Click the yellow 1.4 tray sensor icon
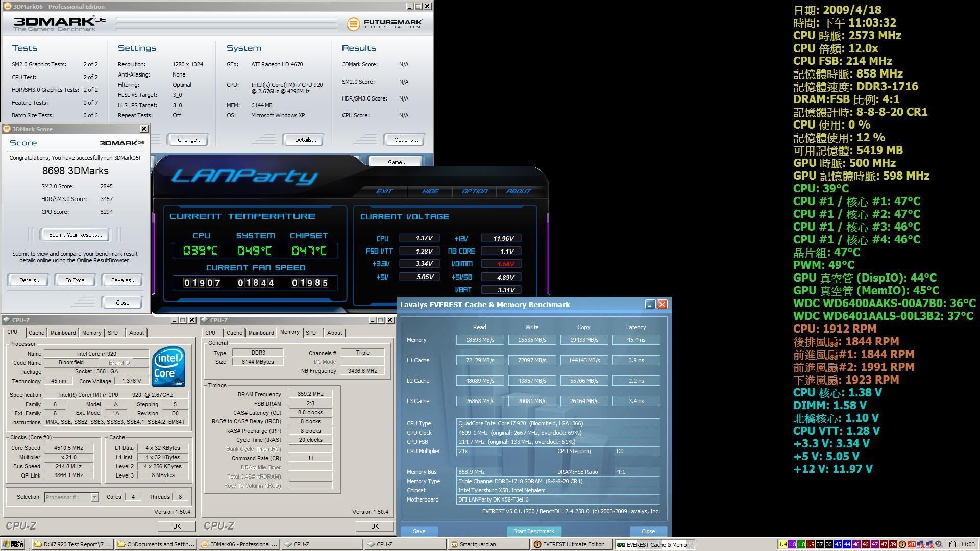The image size is (980, 551). click(783, 544)
